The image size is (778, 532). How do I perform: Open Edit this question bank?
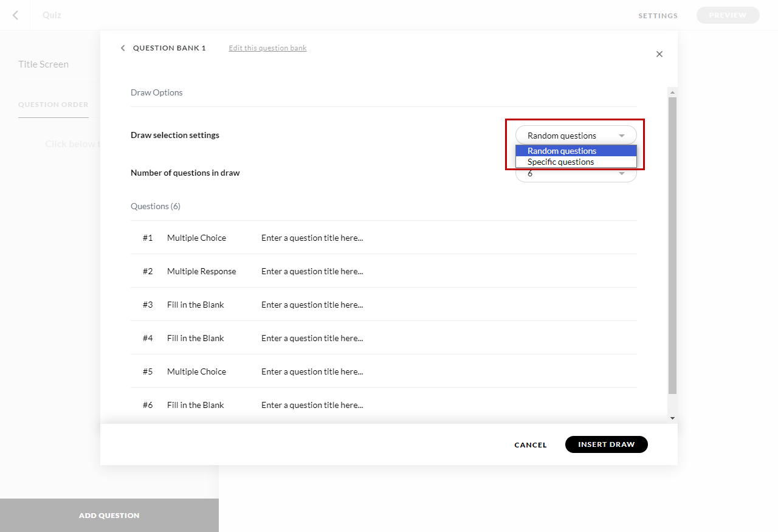pos(267,47)
